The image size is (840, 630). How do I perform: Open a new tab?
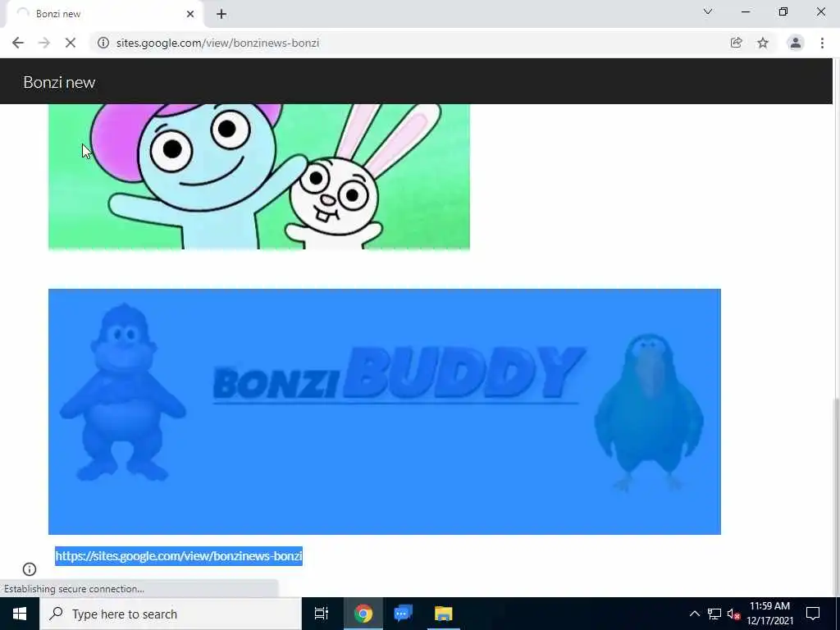click(221, 14)
